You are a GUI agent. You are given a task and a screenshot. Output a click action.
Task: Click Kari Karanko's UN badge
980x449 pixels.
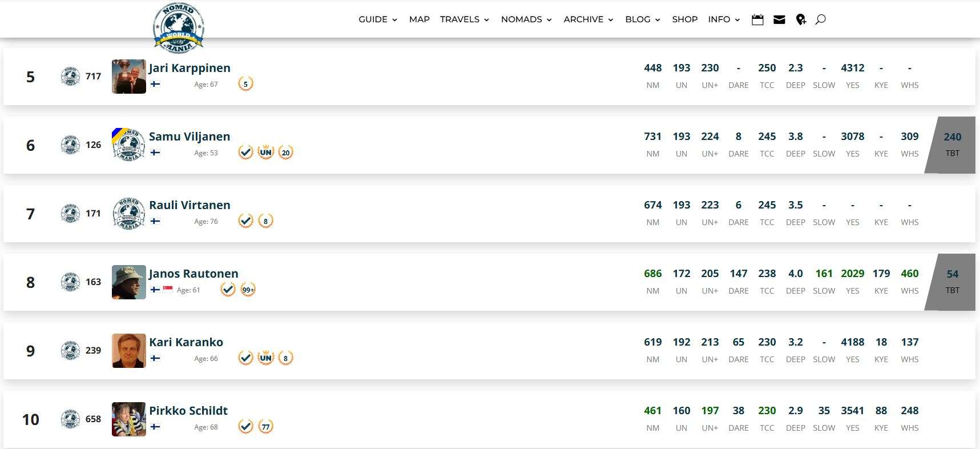[265, 358]
